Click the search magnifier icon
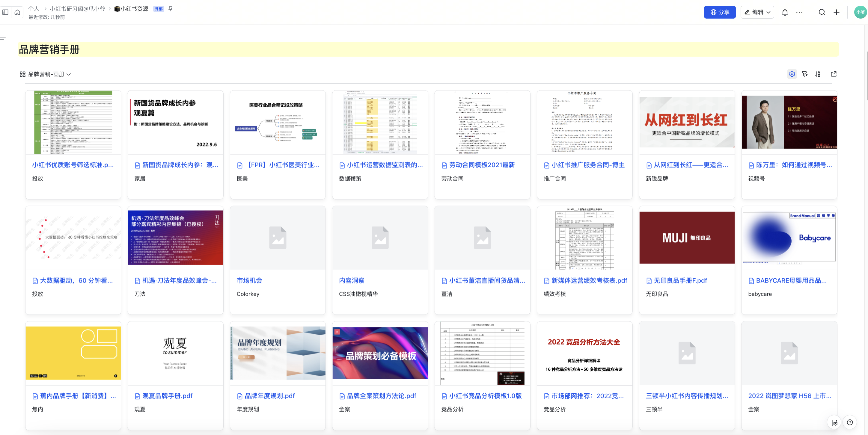 [x=822, y=13]
